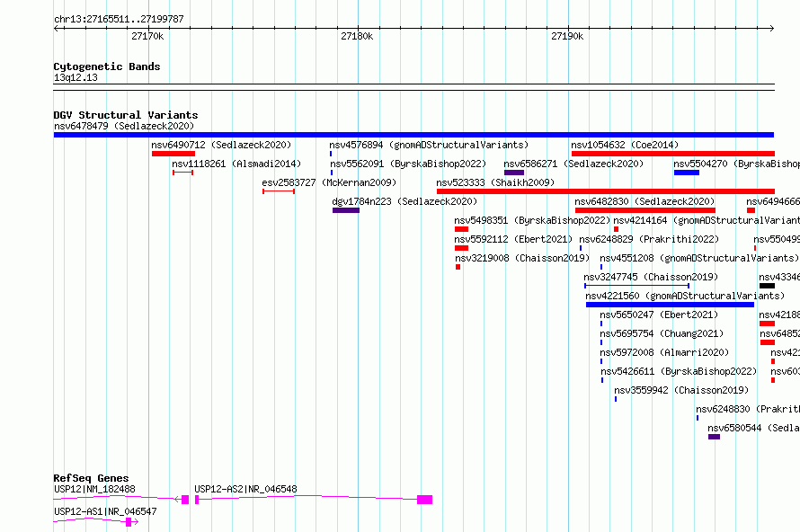Click the blue bar under nsv5504270

tap(687, 173)
